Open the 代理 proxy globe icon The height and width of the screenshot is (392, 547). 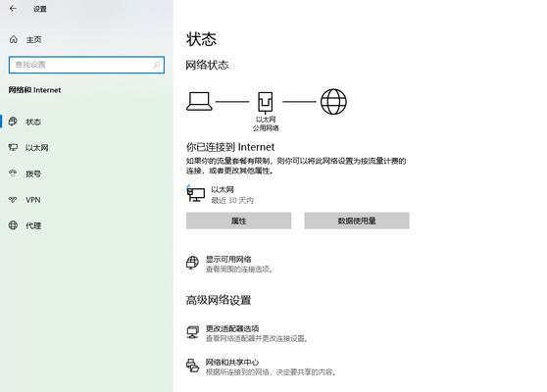[x=13, y=225]
